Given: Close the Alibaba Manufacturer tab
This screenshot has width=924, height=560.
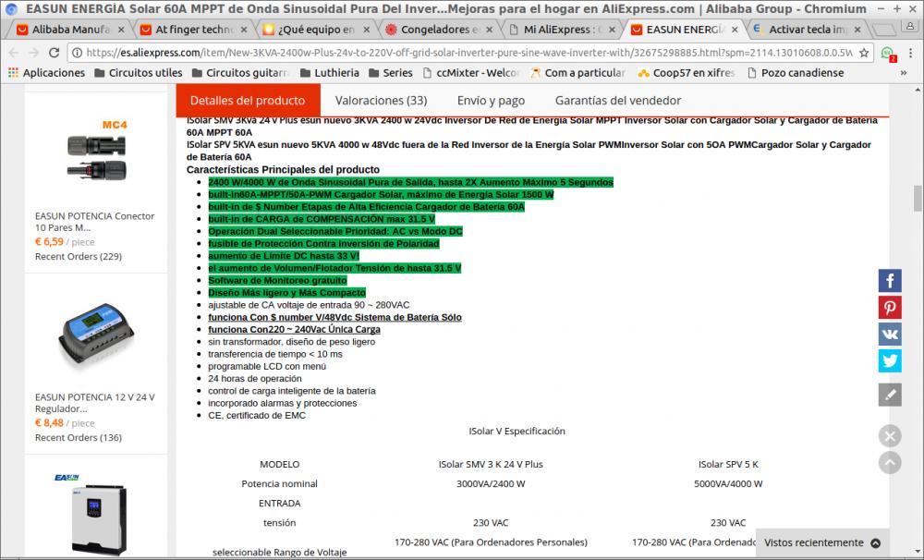Looking at the screenshot, I should pyautogui.click(x=121, y=30).
